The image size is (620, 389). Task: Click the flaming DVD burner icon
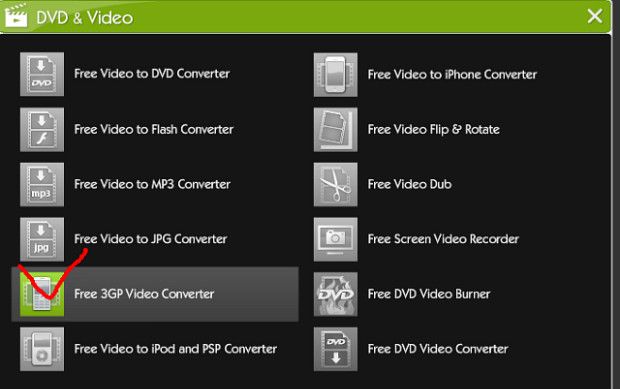point(336,295)
